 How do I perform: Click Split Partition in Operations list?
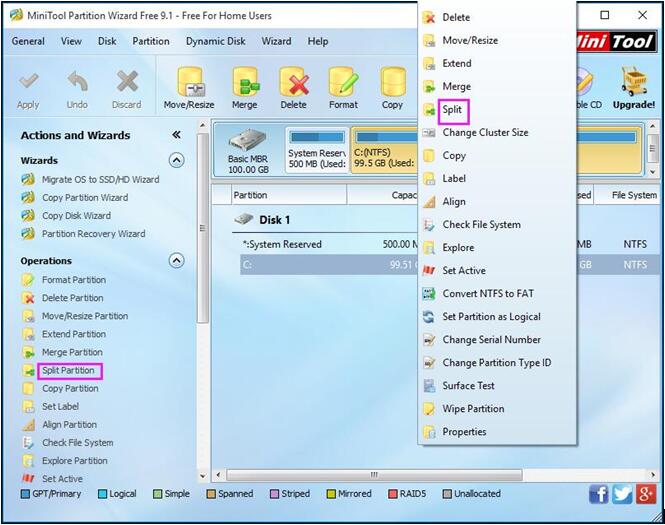(68, 371)
